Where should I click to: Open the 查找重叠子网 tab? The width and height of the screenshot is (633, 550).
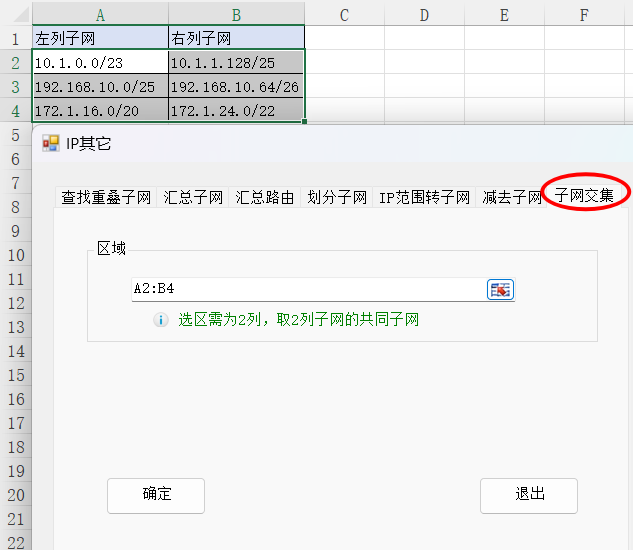[x=106, y=197]
